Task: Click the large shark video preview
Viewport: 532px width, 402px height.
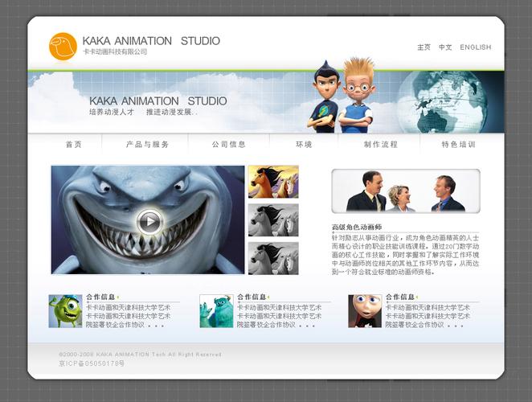Action: click(x=148, y=219)
